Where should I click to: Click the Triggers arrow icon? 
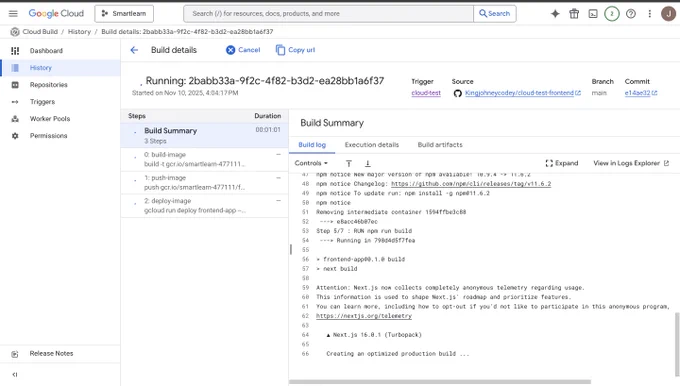pos(15,101)
